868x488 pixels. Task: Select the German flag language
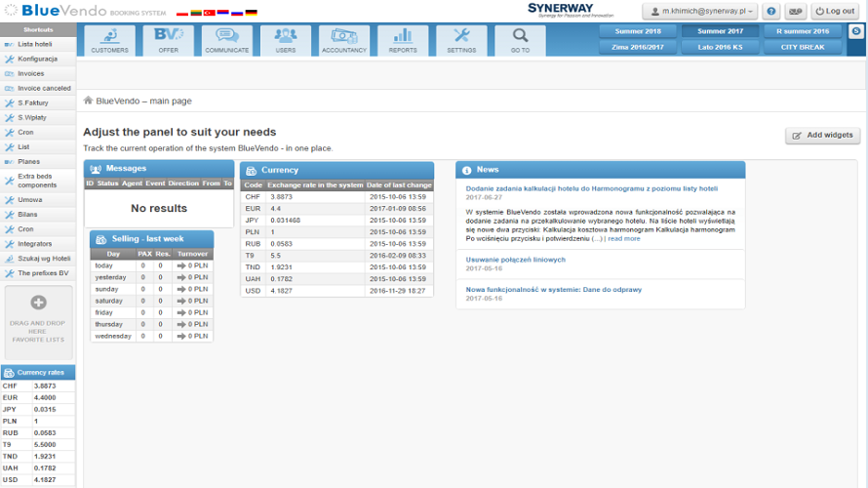tap(252, 13)
